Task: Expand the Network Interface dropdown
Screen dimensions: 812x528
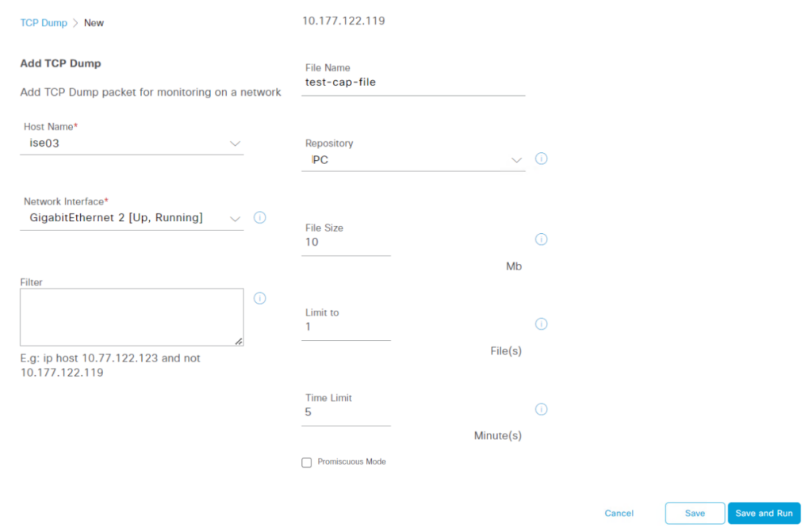Action: 235,218
